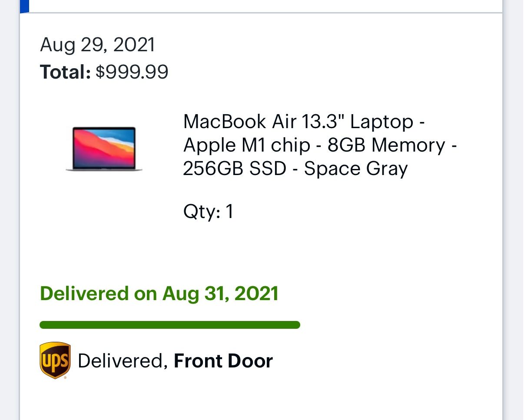Click the 256GB SSD Space Gray text
Image resolution: width=524 pixels, height=420 pixels.
[295, 169]
